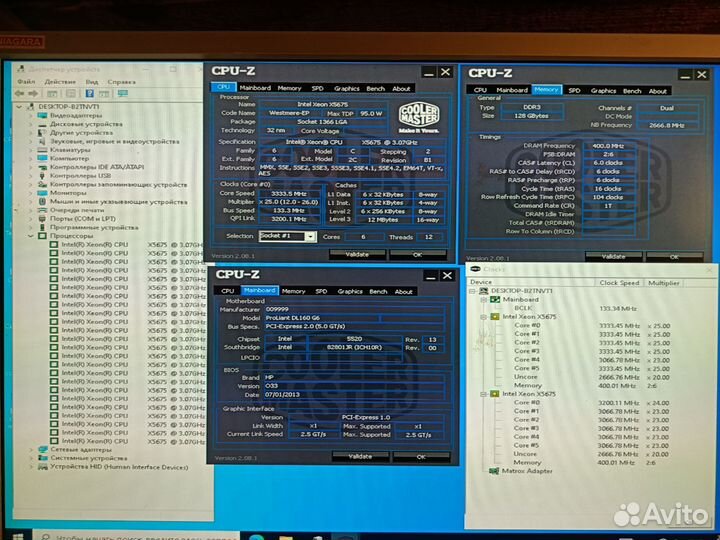Open the Справка menu
The width and height of the screenshot is (720, 540).
click(x=121, y=82)
